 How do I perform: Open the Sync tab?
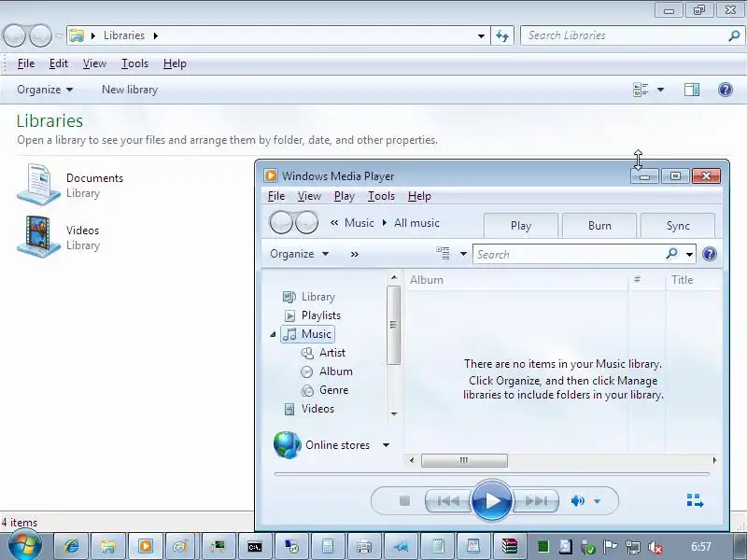[678, 225]
